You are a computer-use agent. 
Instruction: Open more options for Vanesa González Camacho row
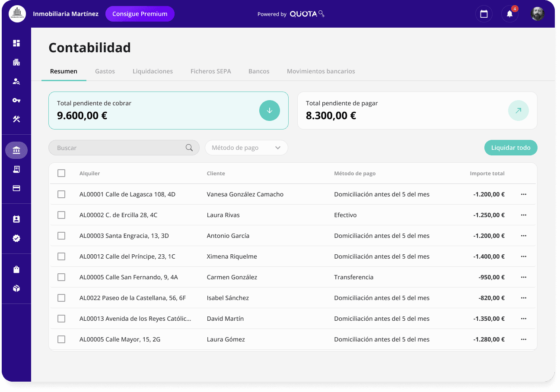[524, 194]
